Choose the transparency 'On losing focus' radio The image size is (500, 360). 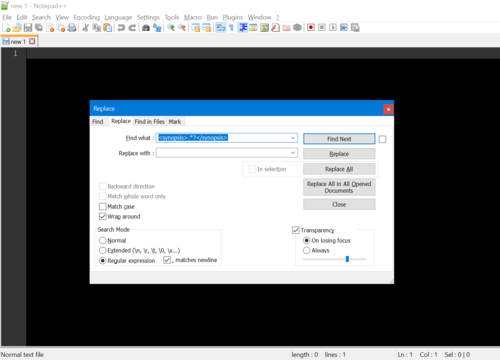point(307,240)
